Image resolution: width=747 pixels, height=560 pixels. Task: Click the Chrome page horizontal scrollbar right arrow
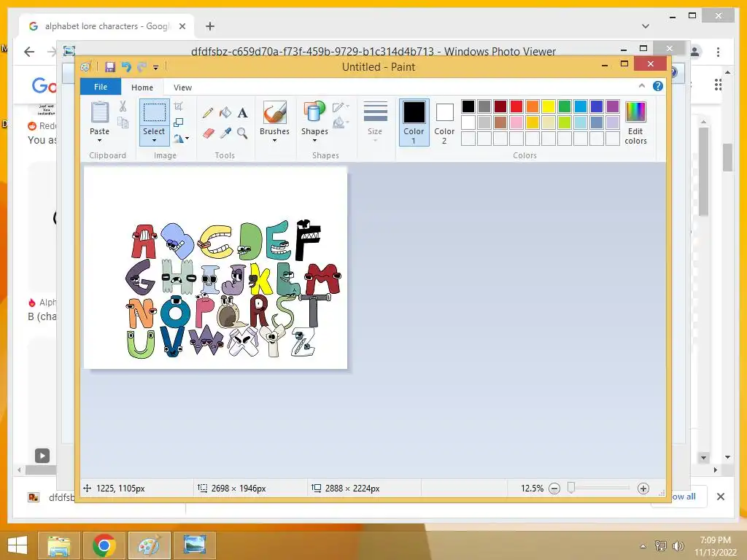pyautogui.click(x=715, y=470)
